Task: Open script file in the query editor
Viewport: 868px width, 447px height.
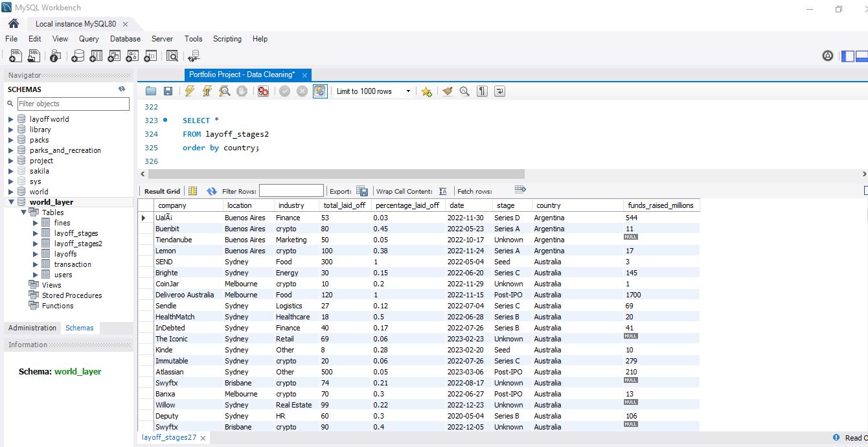Action: [x=151, y=91]
